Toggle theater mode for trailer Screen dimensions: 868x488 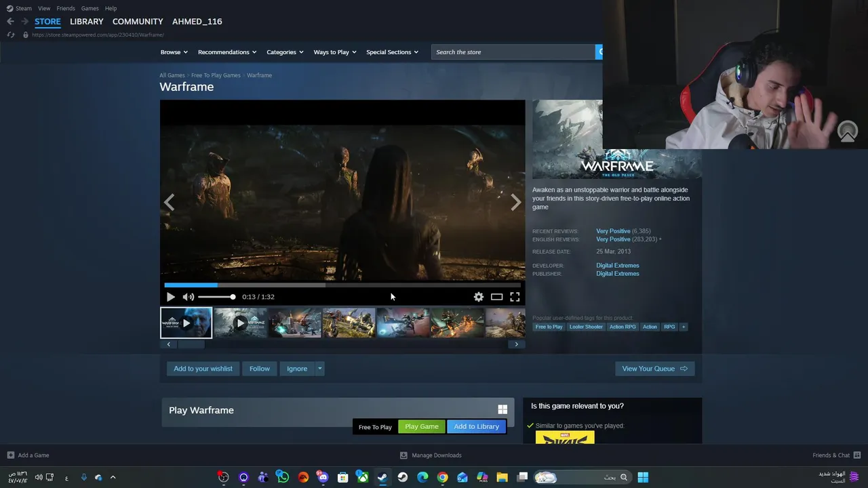pyautogui.click(x=497, y=297)
